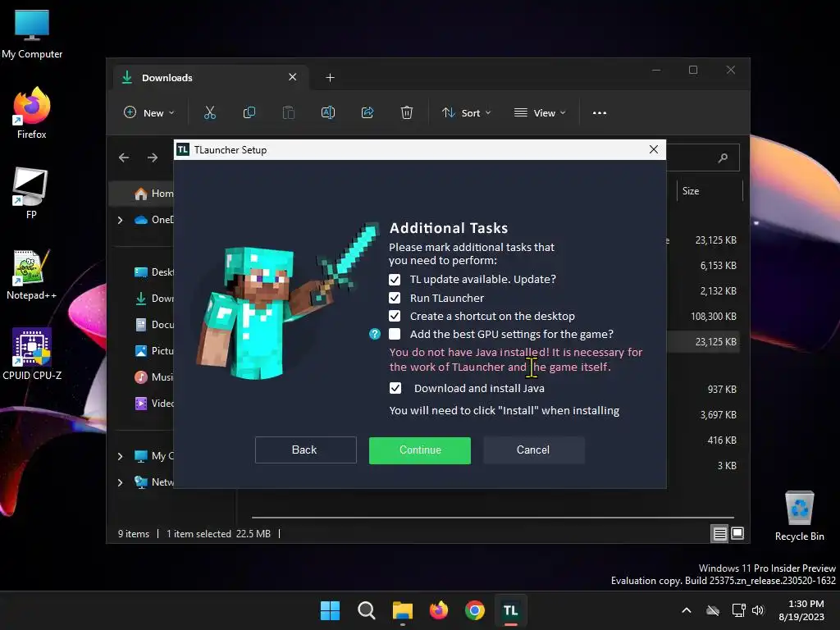Click taskbar Search icon
The image size is (840, 630).
[x=367, y=610]
